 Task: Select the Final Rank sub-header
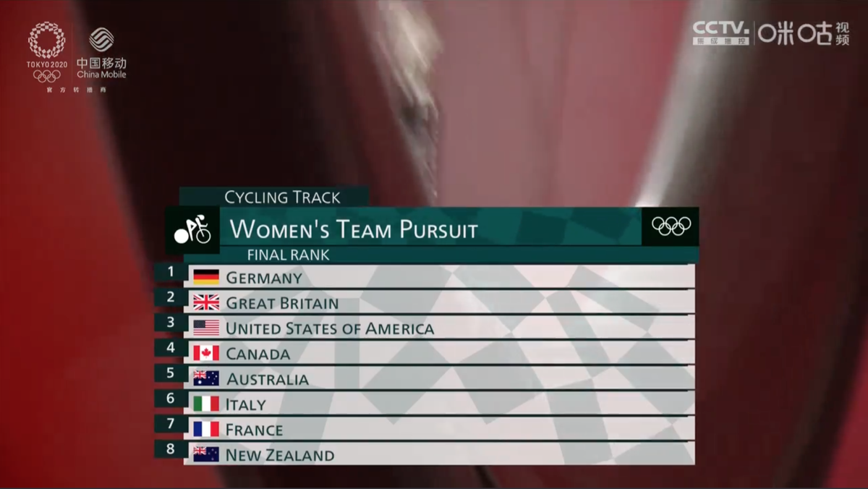click(x=288, y=255)
